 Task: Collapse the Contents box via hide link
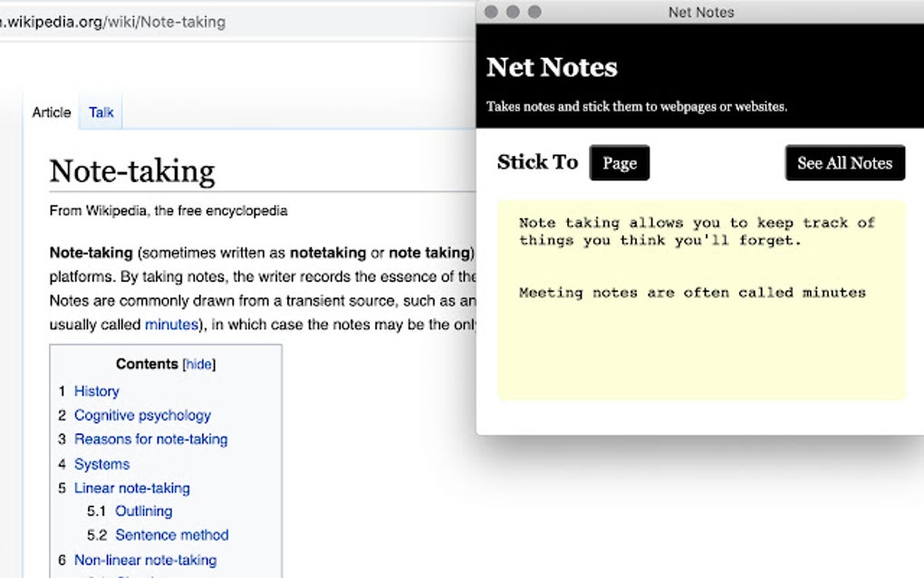point(198,364)
